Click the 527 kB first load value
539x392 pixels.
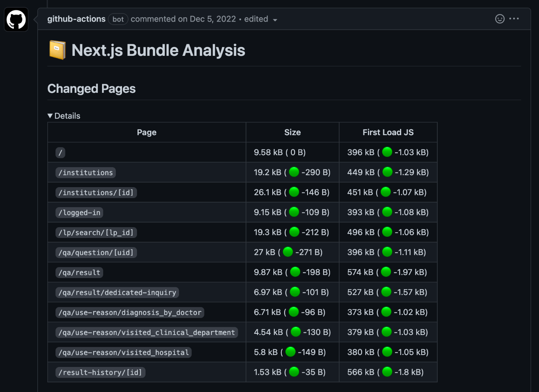click(360, 293)
